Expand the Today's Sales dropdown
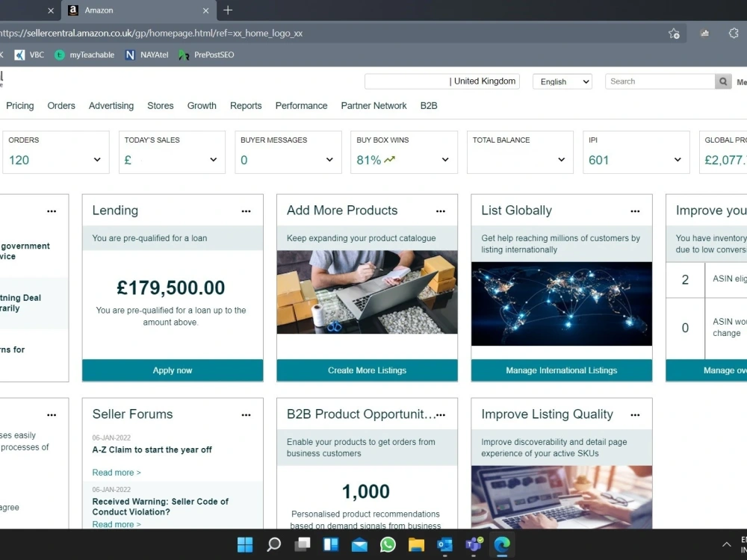The width and height of the screenshot is (747, 560). point(214,160)
